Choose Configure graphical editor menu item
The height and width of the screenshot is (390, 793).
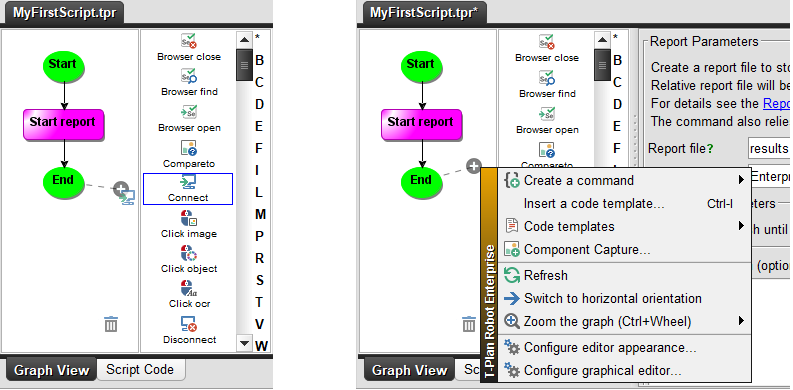(x=624, y=370)
